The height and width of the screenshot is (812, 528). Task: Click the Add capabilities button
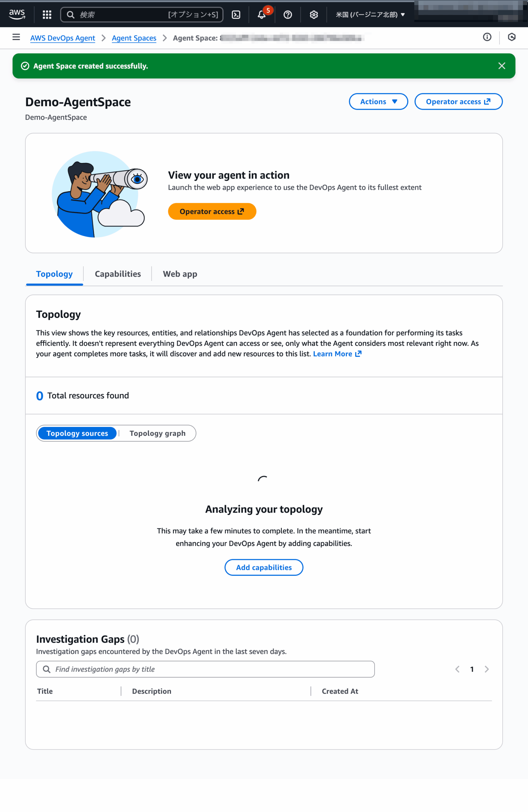(264, 567)
